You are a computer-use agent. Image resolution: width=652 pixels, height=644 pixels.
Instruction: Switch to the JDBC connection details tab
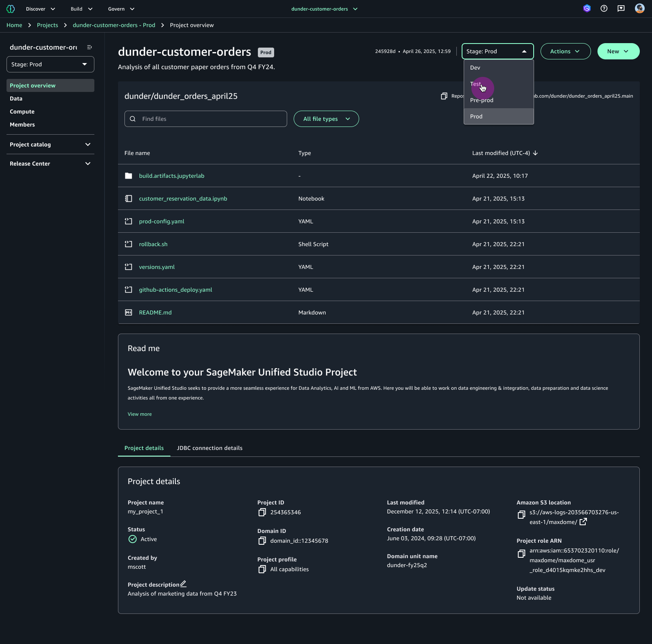click(209, 448)
